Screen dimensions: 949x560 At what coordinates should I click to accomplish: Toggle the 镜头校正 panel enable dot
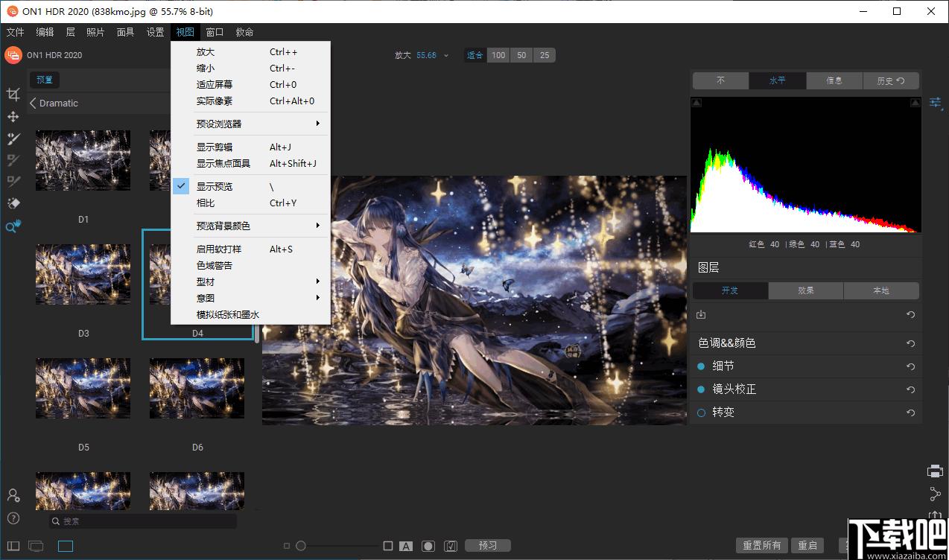click(701, 389)
